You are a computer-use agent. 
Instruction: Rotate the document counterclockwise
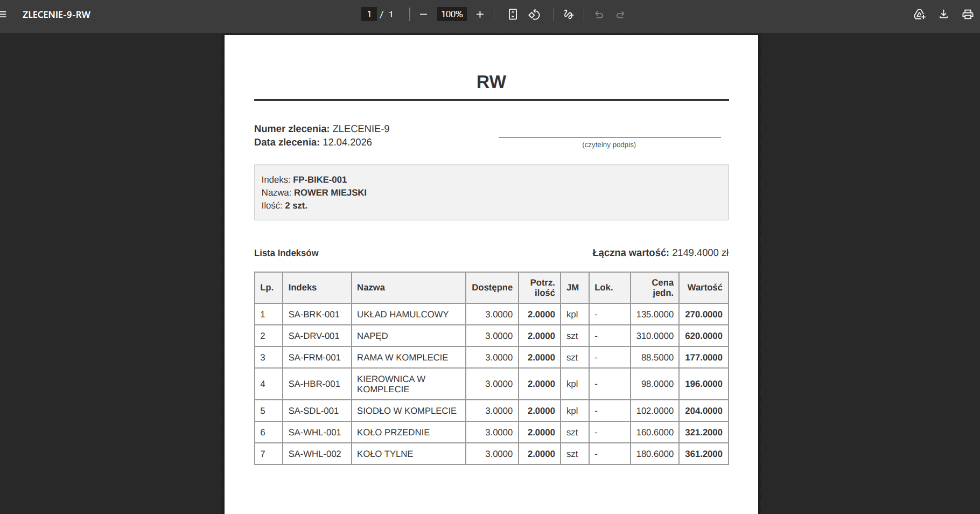click(534, 15)
